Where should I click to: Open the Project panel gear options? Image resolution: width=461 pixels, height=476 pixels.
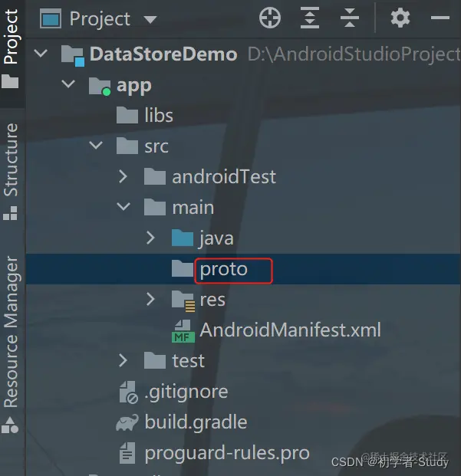(400, 18)
